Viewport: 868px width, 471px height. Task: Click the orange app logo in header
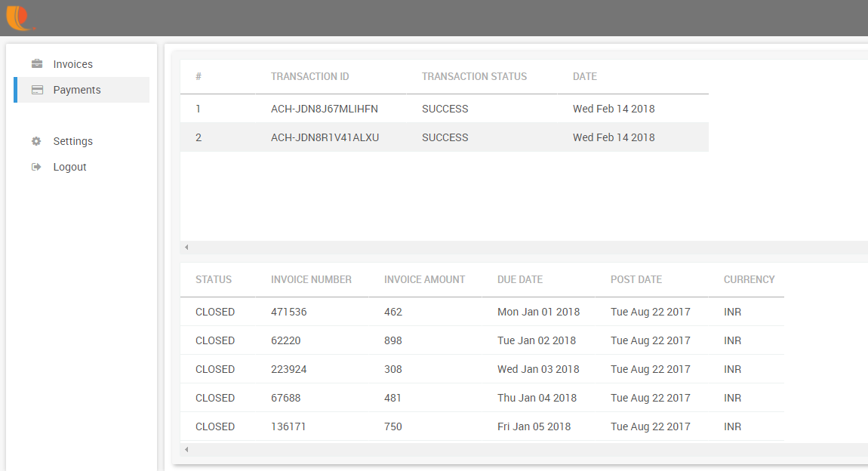pyautogui.click(x=20, y=17)
